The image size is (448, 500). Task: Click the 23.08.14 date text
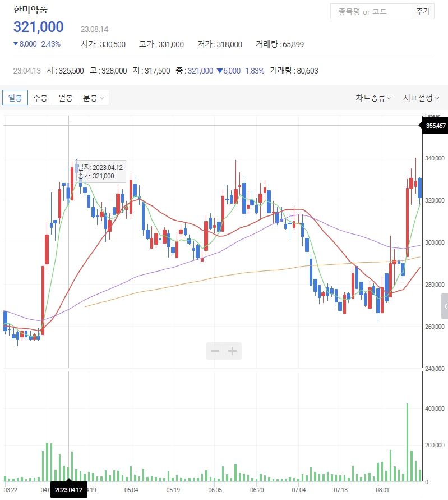[94, 29]
